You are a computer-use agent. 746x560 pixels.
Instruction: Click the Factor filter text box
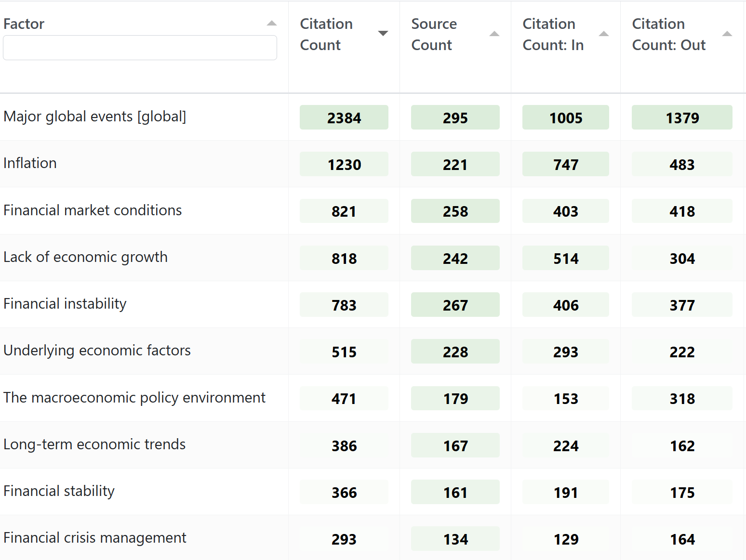(140, 48)
